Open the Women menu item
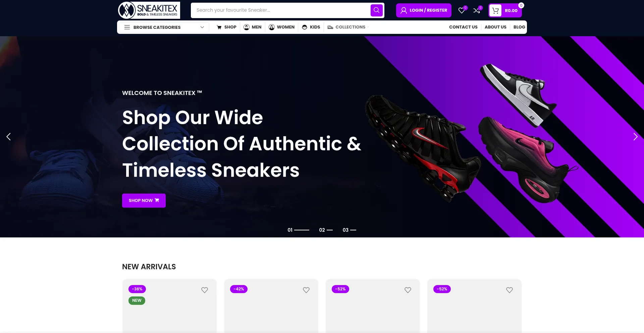The image size is (644, 333). point(282,27)
